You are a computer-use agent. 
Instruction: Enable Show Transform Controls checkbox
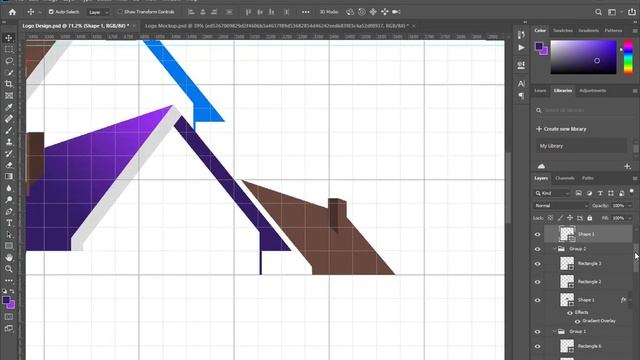(x=120, y=12)
